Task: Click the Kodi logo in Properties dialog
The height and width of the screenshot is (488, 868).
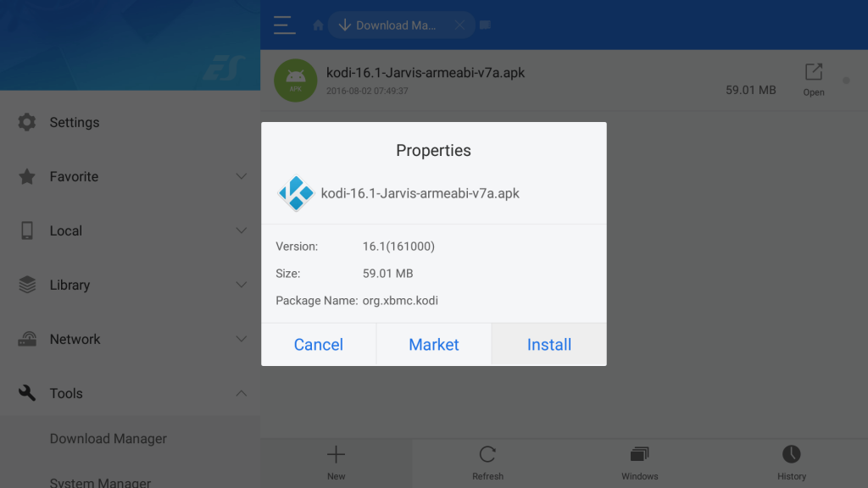Action: 296,193
